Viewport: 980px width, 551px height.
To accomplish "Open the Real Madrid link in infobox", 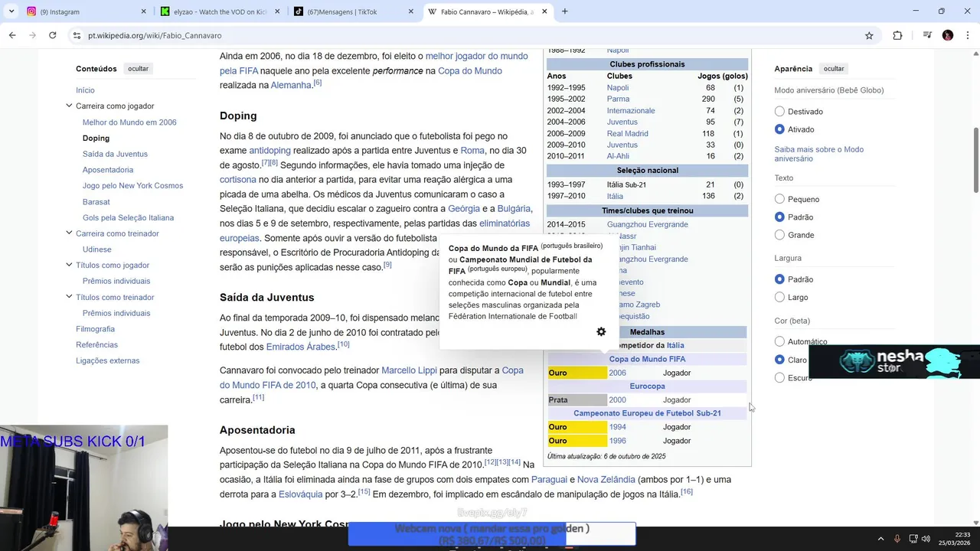I will click(627, 133).
